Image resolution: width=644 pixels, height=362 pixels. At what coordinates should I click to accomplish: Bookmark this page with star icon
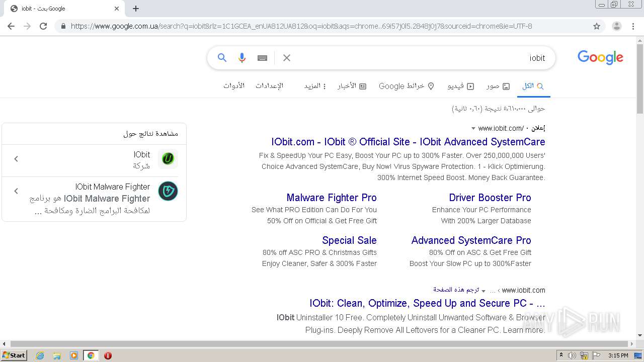click(597, 26)
